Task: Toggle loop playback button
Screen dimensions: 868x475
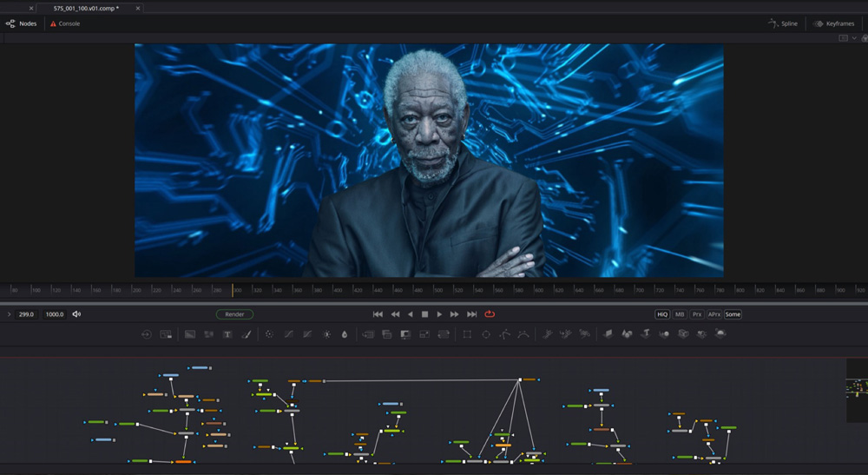Action: (x=490, y=314)
